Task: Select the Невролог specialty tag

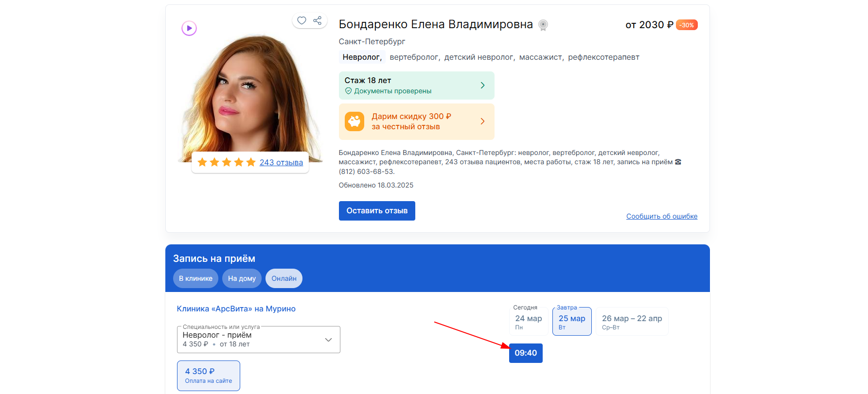Action: 362,57
